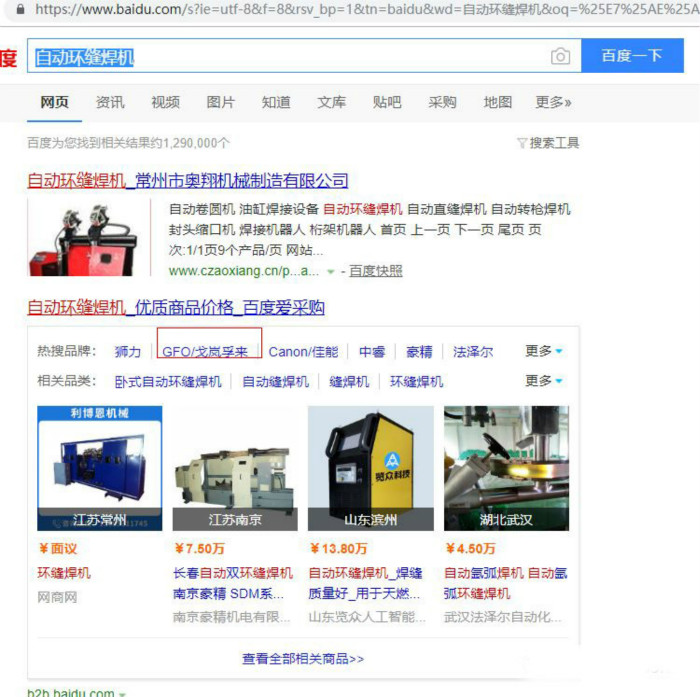This screenshot has width=700, height=697.
Task: Open the 环缝焊机 product title under 面议
Action: (x=64, y=572)
